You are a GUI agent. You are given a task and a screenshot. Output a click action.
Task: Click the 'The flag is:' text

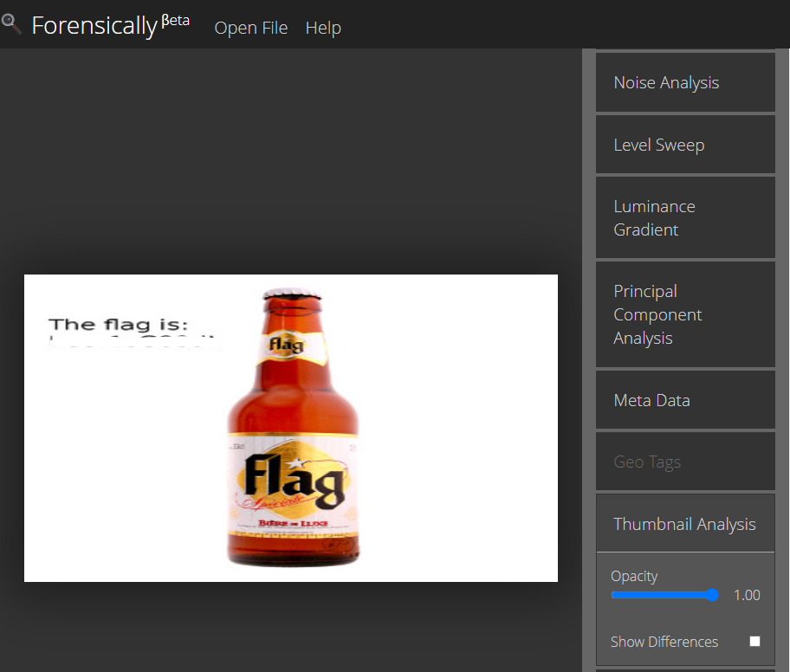click(118, 325)
